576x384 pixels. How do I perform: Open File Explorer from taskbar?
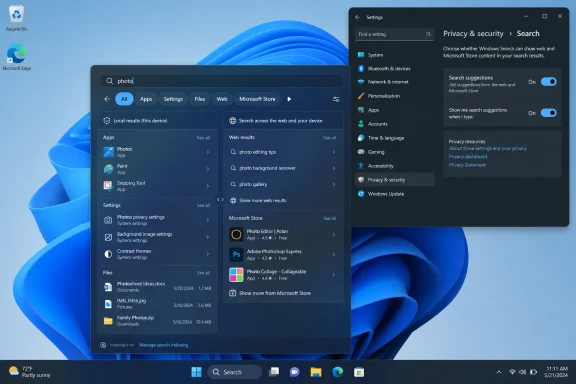tap(316, 372)
